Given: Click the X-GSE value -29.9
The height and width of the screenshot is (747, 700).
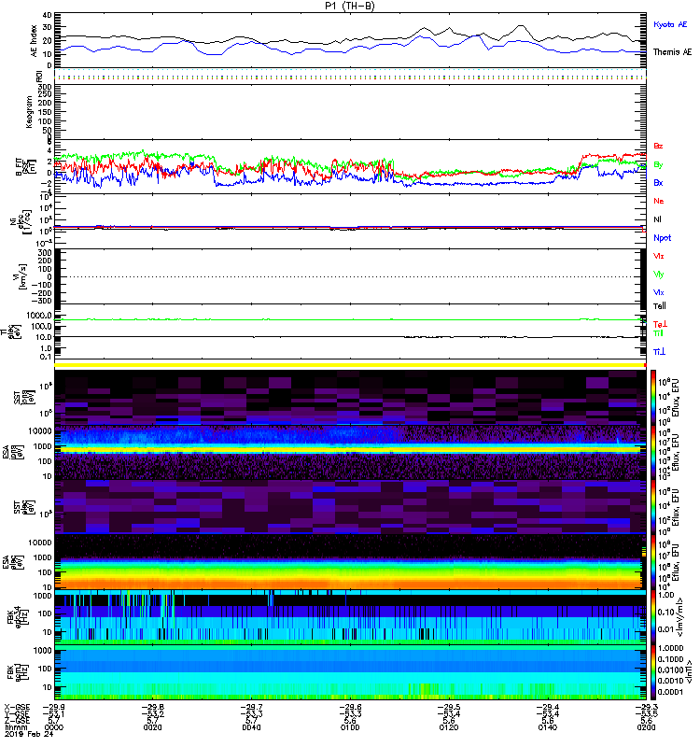Looking at the screenshot, I should (x=53, y=707).
